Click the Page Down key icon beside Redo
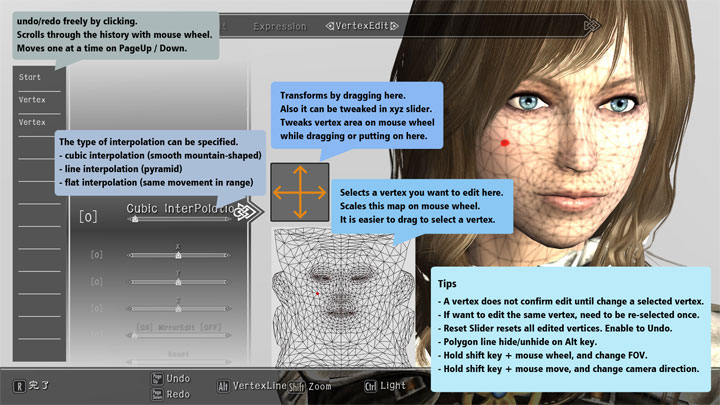The width and height of the screenshot is (720, 405). click(x=157, y=394)
